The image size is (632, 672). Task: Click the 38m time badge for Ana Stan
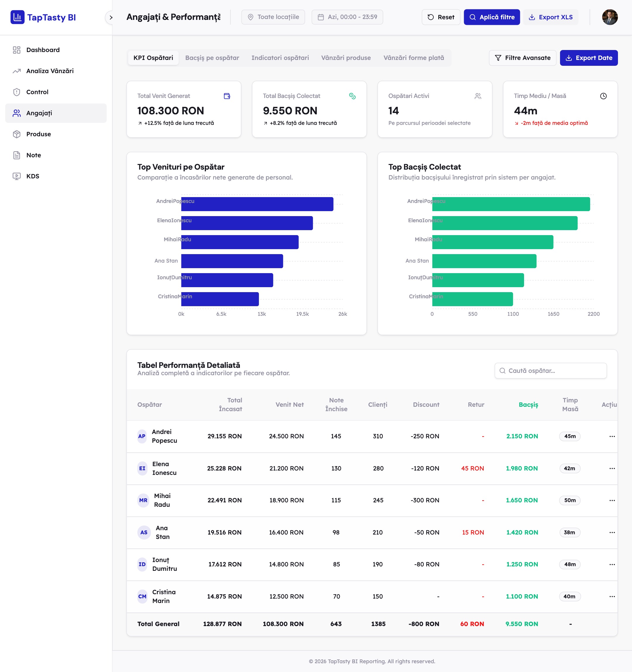click(569, 533)
